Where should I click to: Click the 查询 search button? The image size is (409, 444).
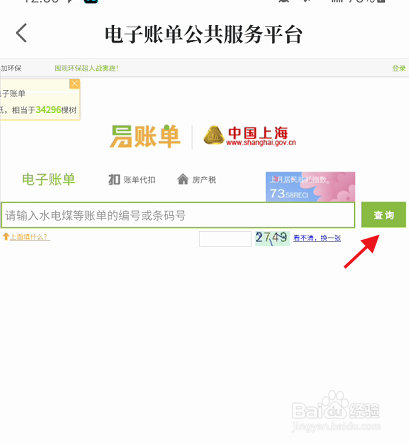(x=384, y=215)
